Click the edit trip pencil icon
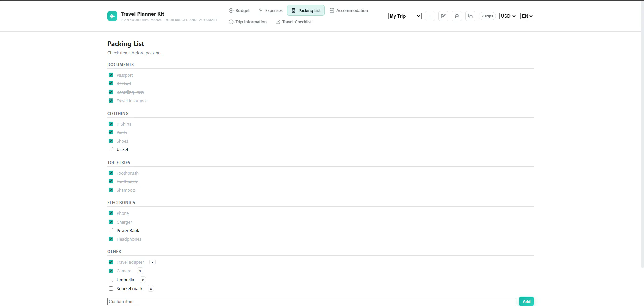Viewport: 644px width, 306px height. click(443, 16)
